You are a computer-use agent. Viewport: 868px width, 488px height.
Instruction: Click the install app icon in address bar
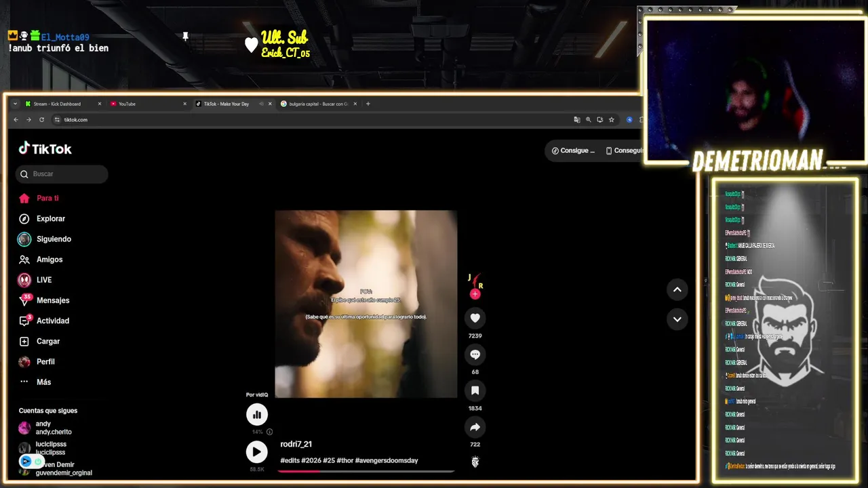coord(600,120)
